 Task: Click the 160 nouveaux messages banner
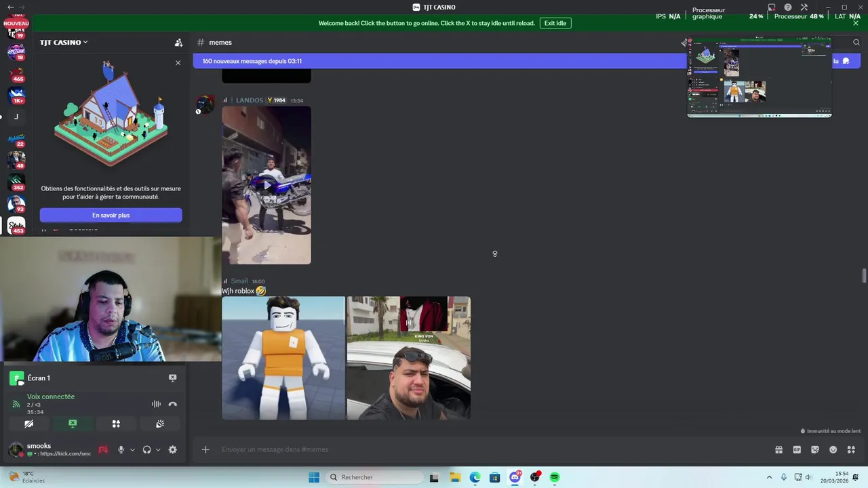[441, 61]
